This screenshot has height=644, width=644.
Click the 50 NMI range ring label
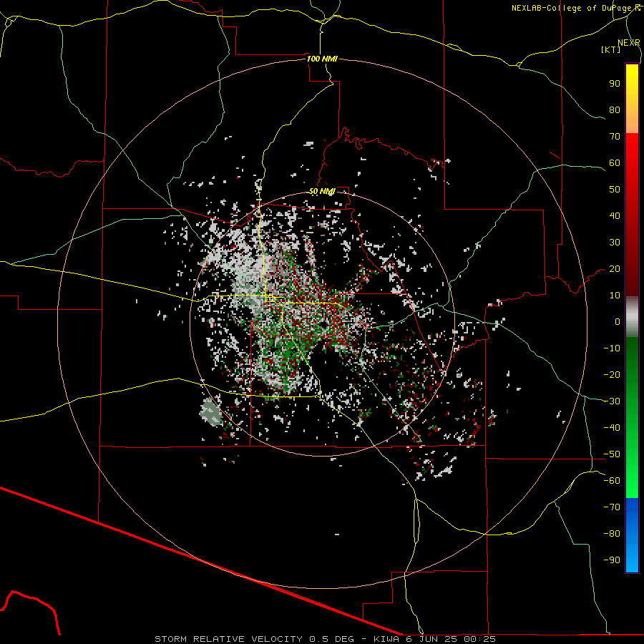pos(323,191)
